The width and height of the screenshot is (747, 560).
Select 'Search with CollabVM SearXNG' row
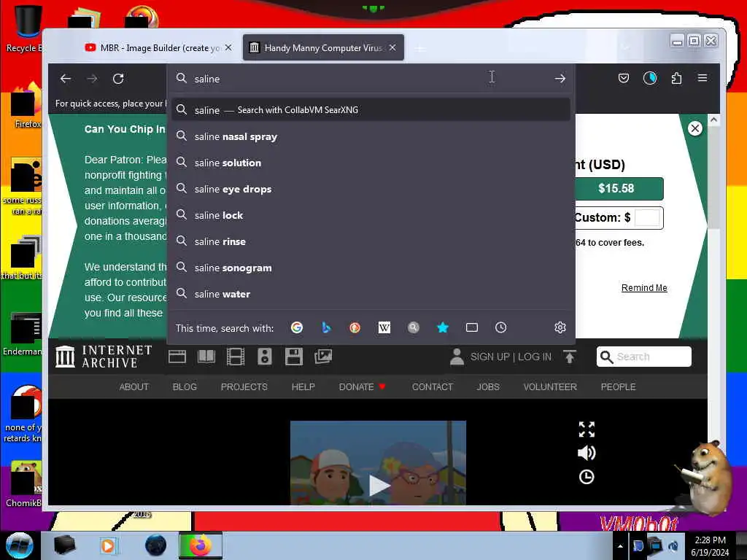coord(371,110)
